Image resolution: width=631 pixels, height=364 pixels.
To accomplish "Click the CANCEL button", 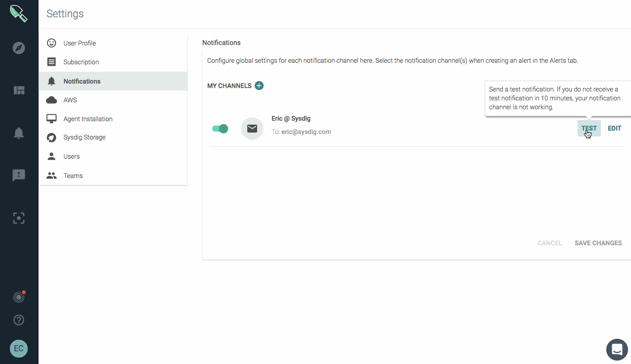I will tap(549, 243).
